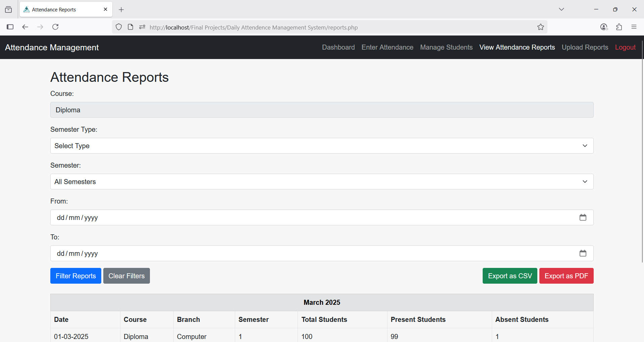Click the tracking protection shield icon

tap(119, 27)
